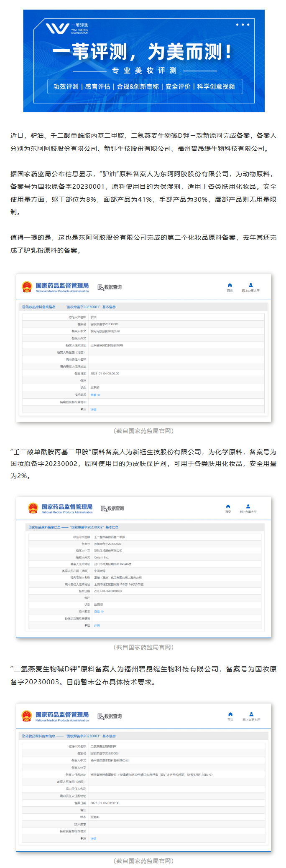Click 详情 link in 壬二酸单酰胺丙基二甲胺 record
This screenshot has width=286, height=868.
pyautogui.click(x=97, y=625)
